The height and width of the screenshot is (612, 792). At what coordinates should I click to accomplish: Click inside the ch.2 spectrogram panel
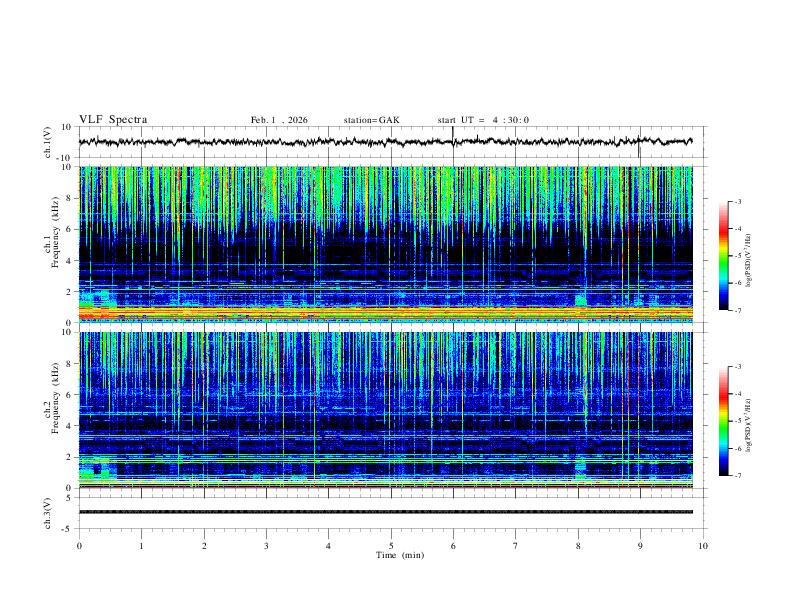click(385, 410)
